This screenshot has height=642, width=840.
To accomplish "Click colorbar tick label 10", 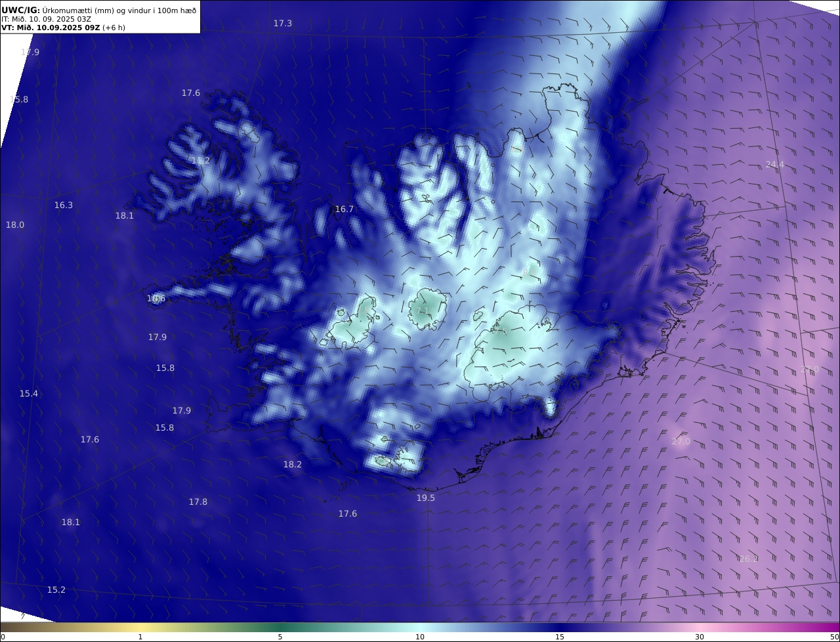I will (x=420, y=637).
